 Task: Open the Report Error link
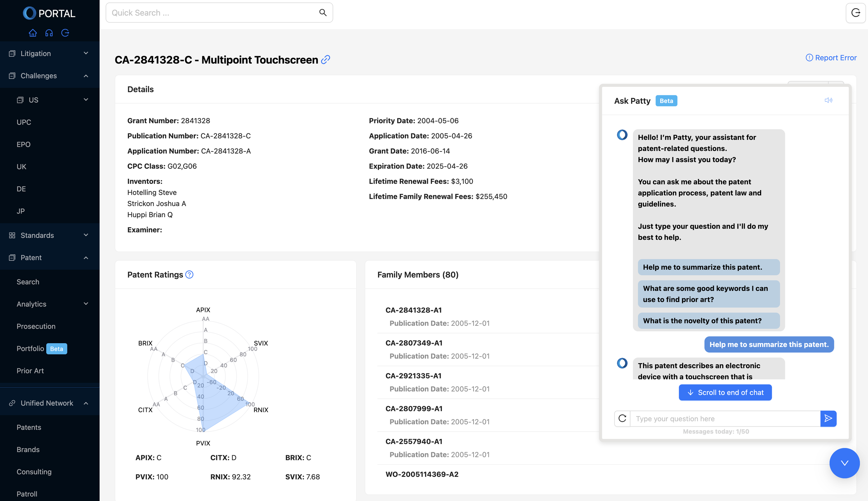tap(831, 57)
